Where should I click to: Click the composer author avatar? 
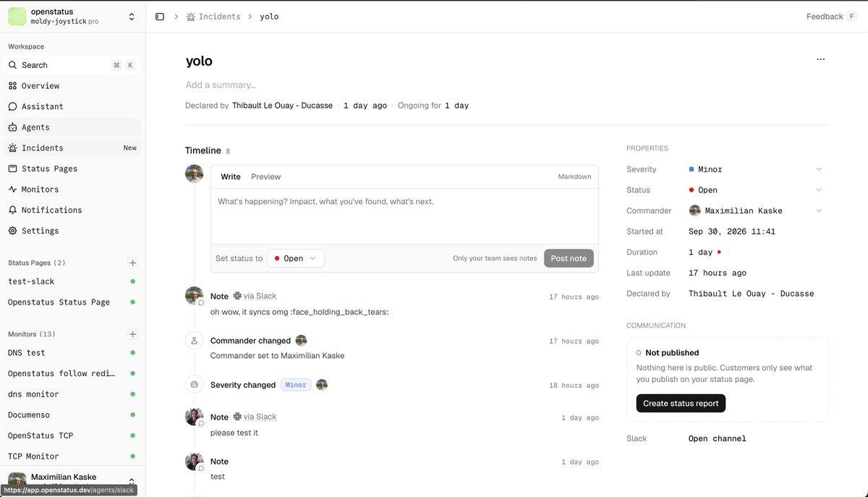pyautogui.click(x=194, y=174)
